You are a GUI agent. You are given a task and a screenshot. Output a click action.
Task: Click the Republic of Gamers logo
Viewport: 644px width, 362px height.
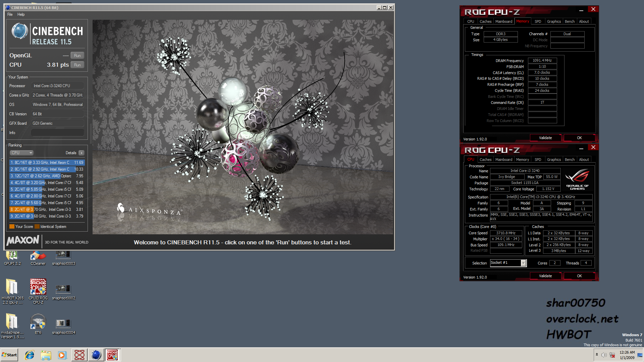click(x=577, y=180)
